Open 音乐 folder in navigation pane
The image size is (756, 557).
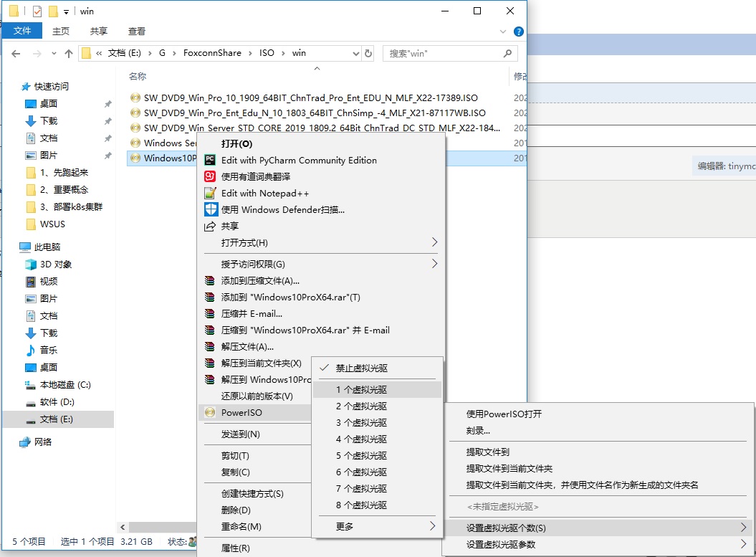click(42, 350)
